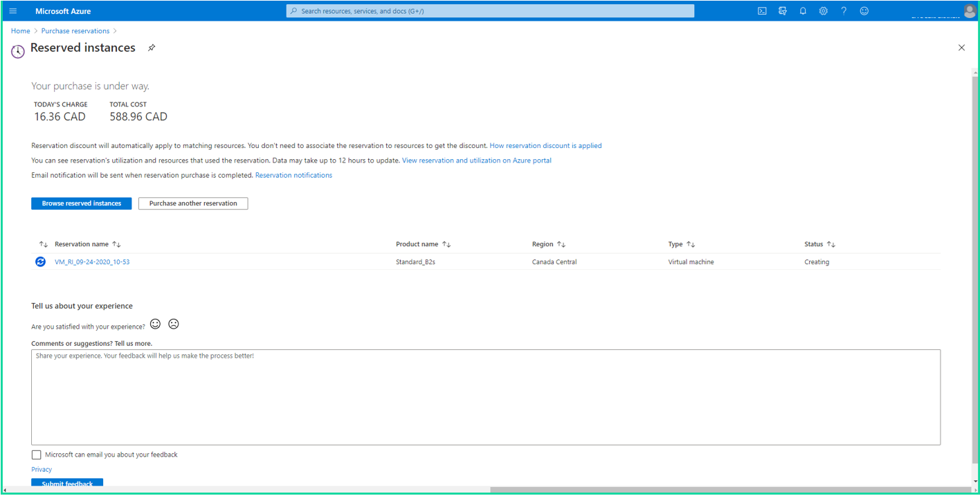
Task: Click the leading sort arrows in table header
Action: click(x=43, y=244)
